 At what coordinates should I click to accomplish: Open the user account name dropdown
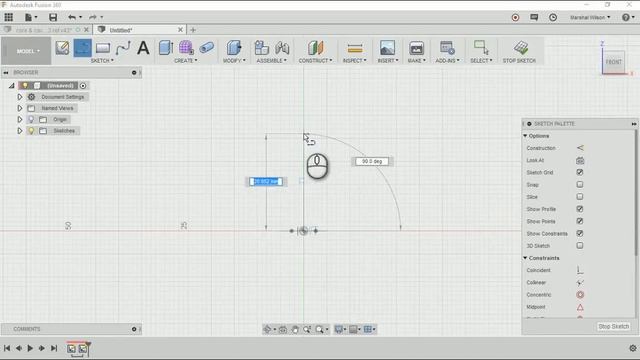pyautogui.click(x=590, y=17)
